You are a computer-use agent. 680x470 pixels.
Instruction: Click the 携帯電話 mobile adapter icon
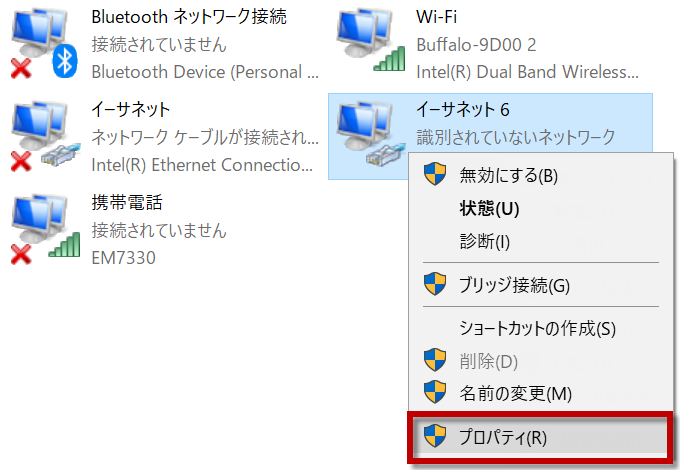point(45,229)
